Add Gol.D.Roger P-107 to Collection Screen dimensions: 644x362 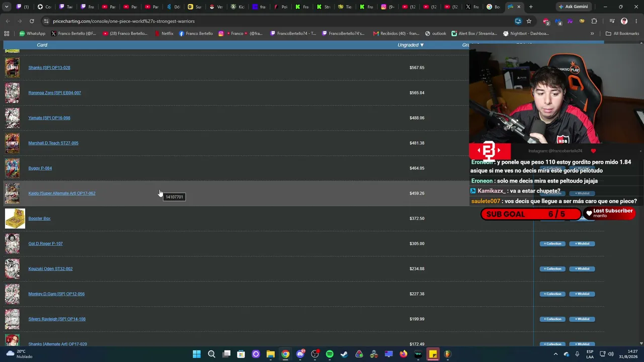[x=552, y=244]
